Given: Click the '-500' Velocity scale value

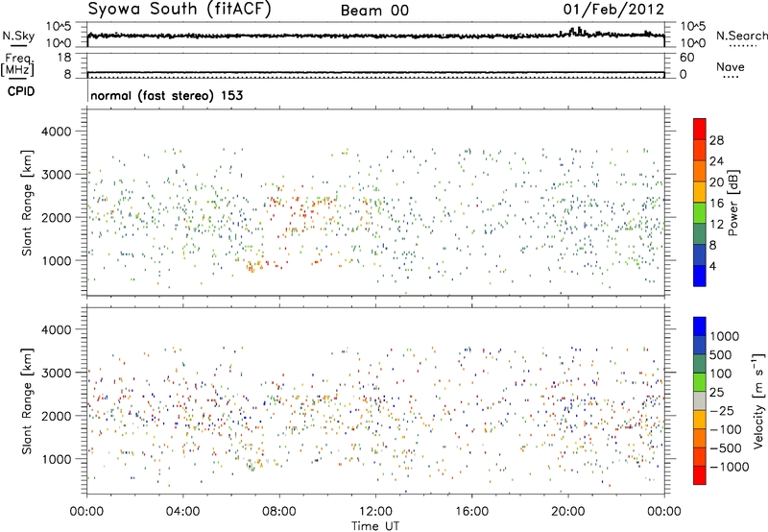Looking at the screenshot, I should [726, 447].
